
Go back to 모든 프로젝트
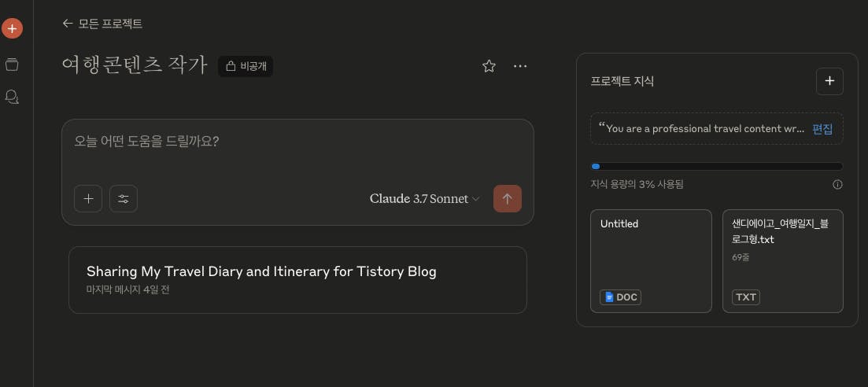click(x=102, y=24)
